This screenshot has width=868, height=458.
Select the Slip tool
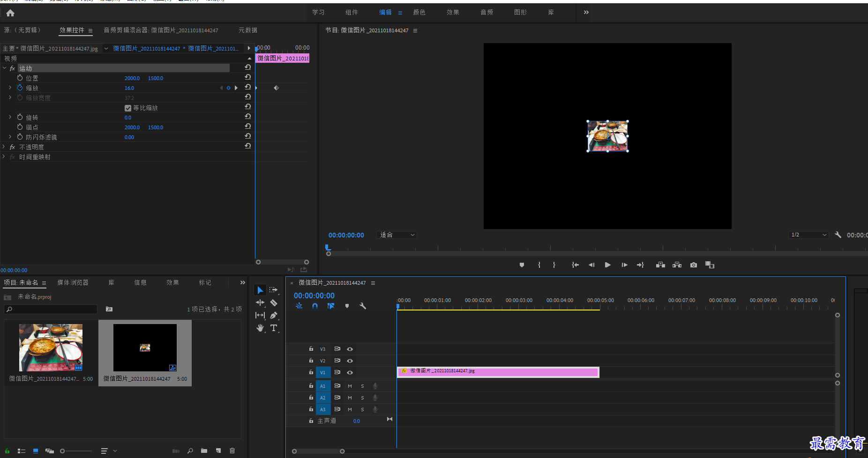click(x=260, y=316)
